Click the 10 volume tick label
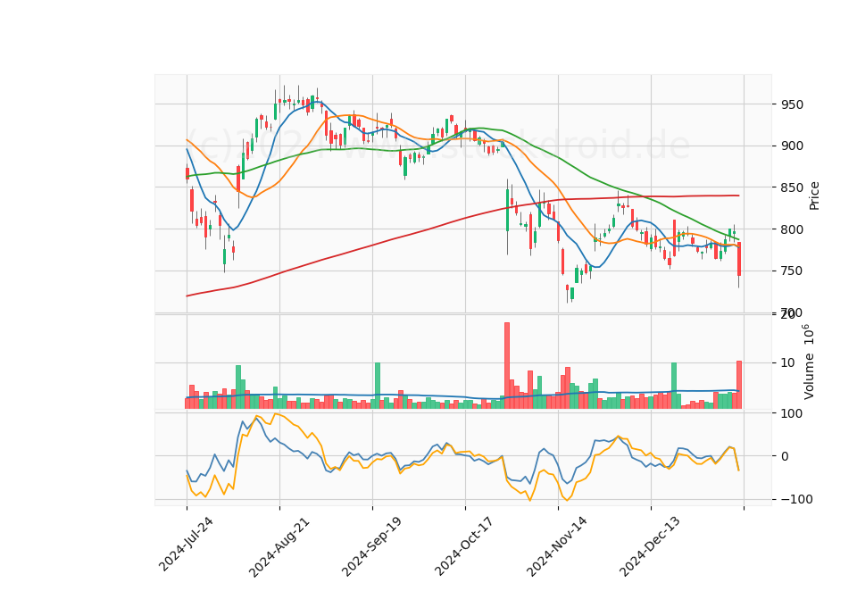 (x=787, y=363)
